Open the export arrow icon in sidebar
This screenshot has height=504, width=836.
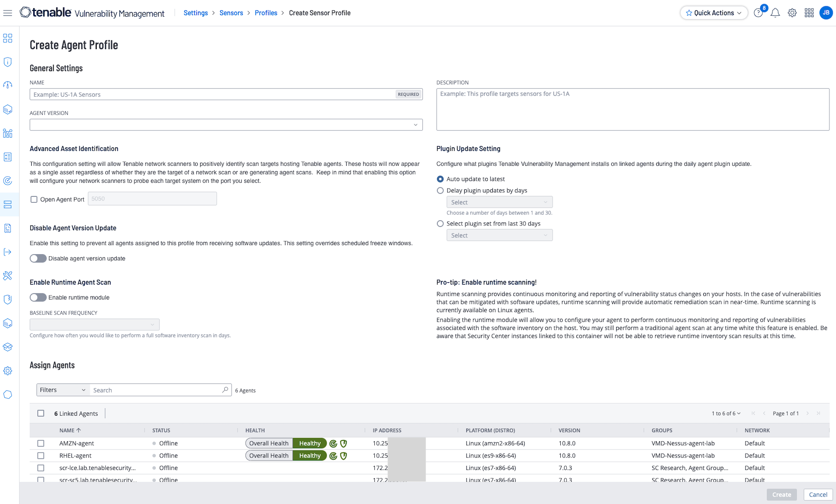pyautogui.click(x=7, y=252)
